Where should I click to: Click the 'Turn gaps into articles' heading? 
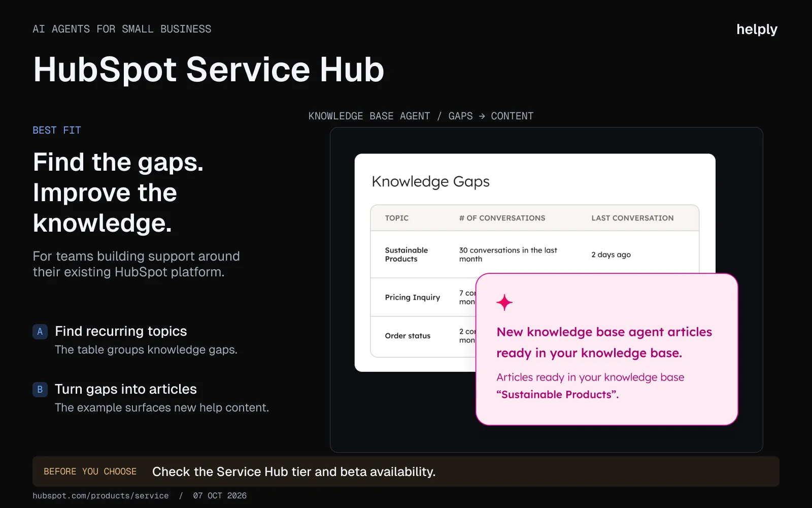coord(126,389)
